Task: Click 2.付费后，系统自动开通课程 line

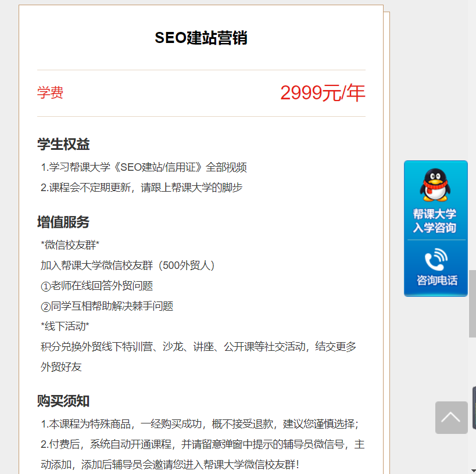Action: coord(202,444)
